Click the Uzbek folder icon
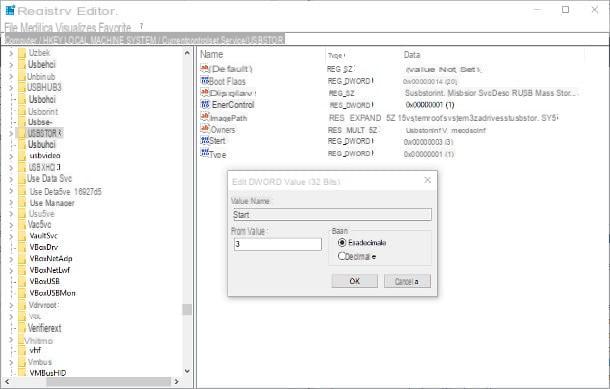The width and height of the screenshot is (610, 389). click(x=22, y=53)
